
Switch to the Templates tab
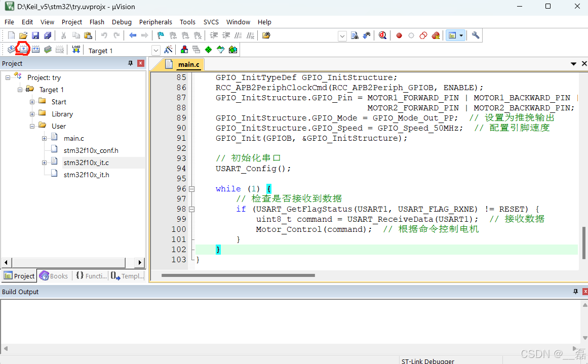click(x=127, y=276)
